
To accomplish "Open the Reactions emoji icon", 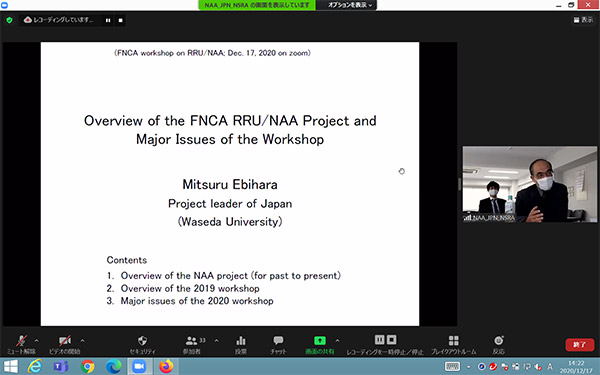I will tap(499, 340).
